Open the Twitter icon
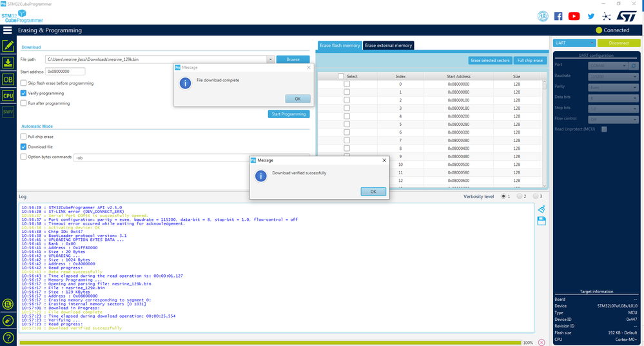This screenshot has width=644, height=346. (590, 16)
